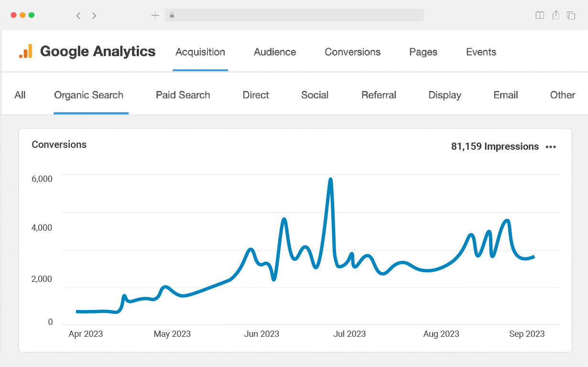
Task: Click the browser share icon
Action: (x=555, y=15)
